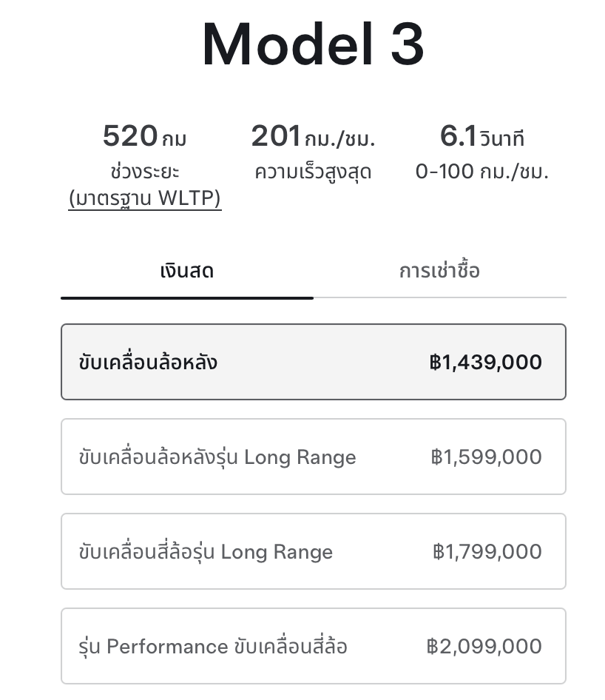605x700 pixels.
Task: Tap the ฿1,799,000 price
Action: coord(487,552)
